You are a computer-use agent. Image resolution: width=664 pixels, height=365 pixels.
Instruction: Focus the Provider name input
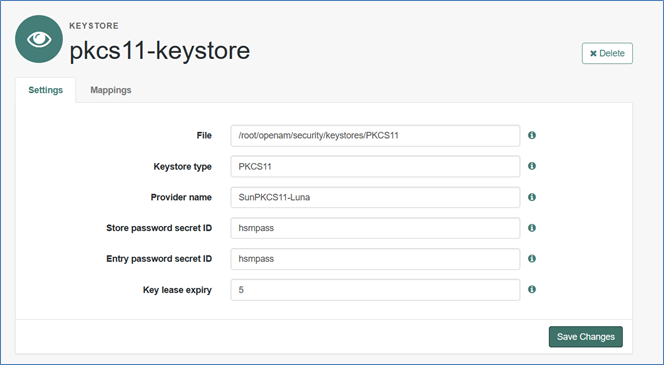(x=375, y=197)
